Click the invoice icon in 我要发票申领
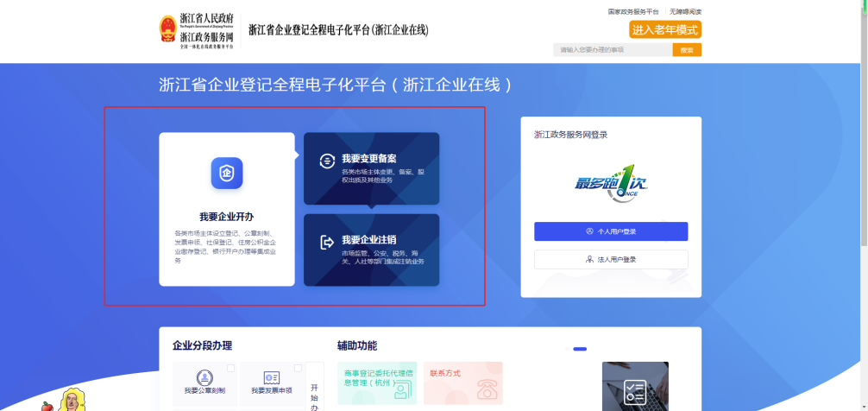This screenshot has height=411, width=868. click(272, 377)
